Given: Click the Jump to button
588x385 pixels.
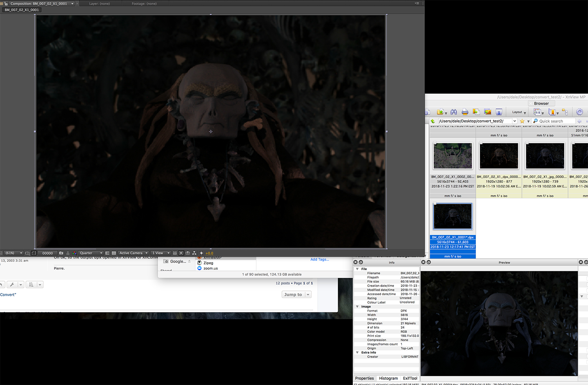Looking at the screenshot, I should [293, 294].
